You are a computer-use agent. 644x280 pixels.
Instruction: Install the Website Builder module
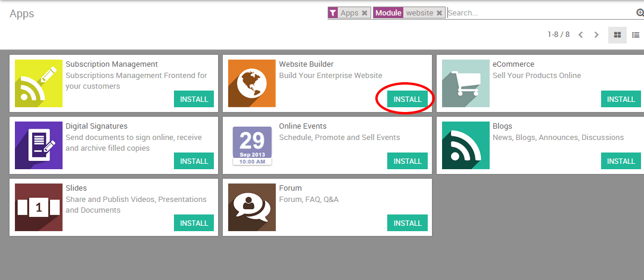click(x=407, y=99)
